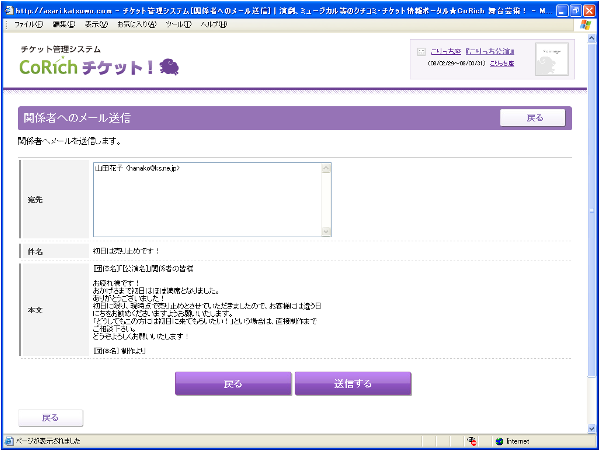The image size is (601, 452).
Task: Click the performance thumbnail image in header
Action: pyautogui.click(x=551, y=60)
